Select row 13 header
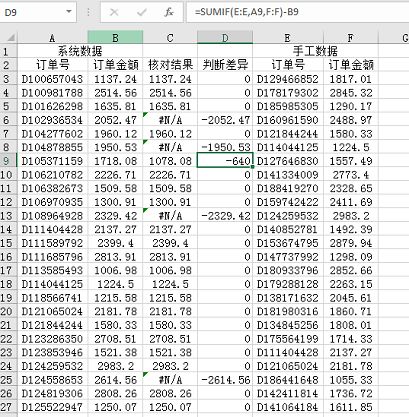Viewport: 409px width, 417px height. tap(8, 216)
